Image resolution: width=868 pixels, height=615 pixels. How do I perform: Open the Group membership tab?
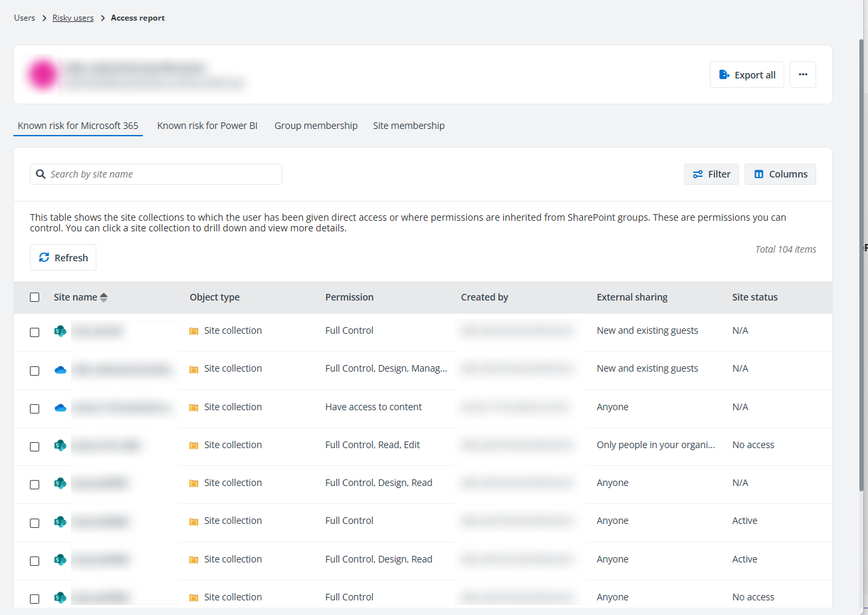[316, 125]
